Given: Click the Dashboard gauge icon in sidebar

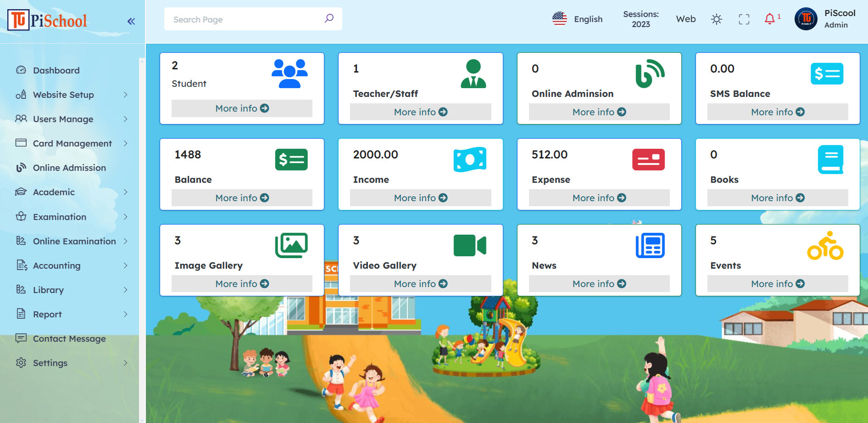Looking at the screenshot, I should (x=21, y=70).
